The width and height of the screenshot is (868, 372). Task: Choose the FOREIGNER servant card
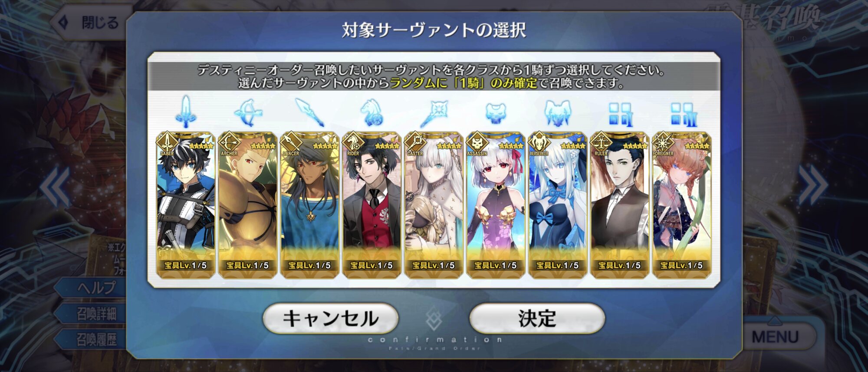pos(682,205)
